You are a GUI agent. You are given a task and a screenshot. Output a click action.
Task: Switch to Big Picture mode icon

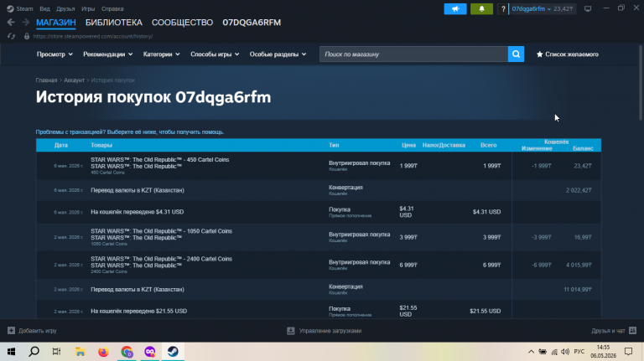588,8
